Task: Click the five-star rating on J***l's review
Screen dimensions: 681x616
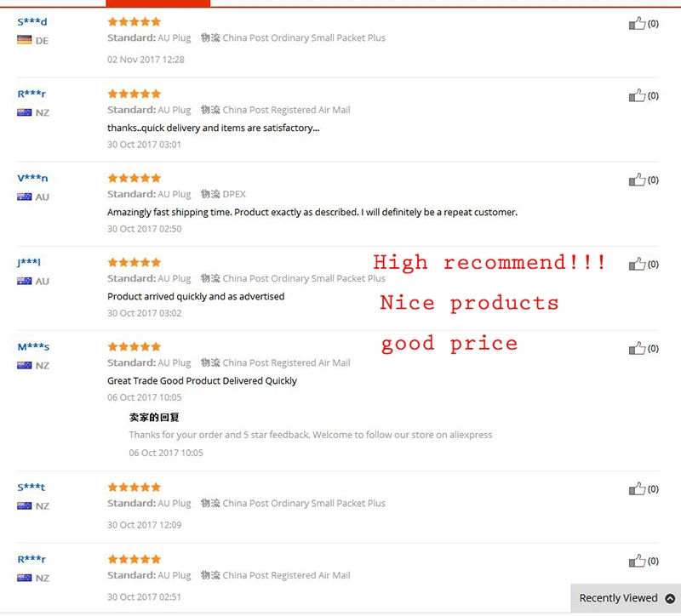Action: coord(134,262)
